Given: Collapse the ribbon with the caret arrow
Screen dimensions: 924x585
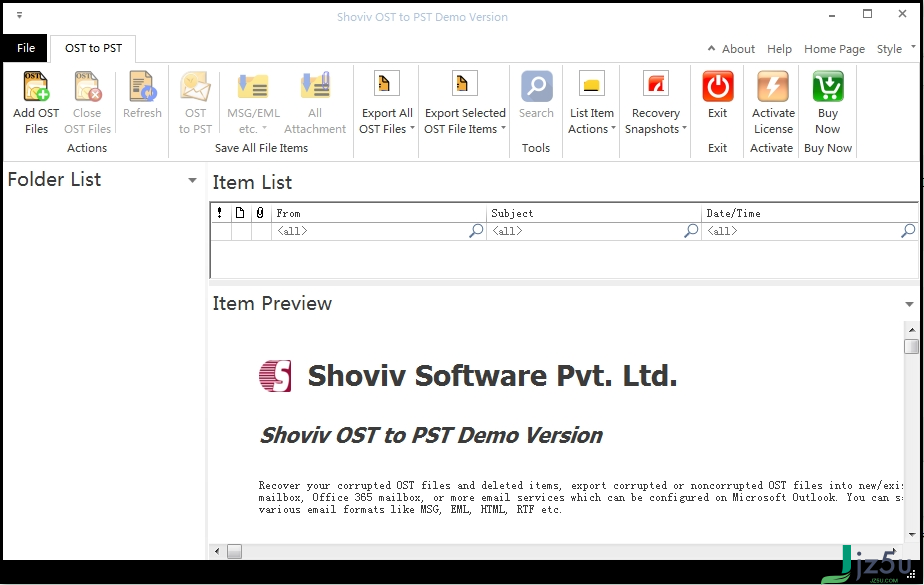Looking at the screenshot, I should 711,48.
